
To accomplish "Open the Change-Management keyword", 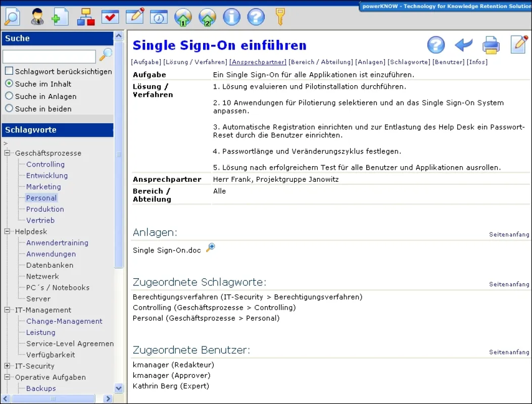I will click(x=64, y=321).
